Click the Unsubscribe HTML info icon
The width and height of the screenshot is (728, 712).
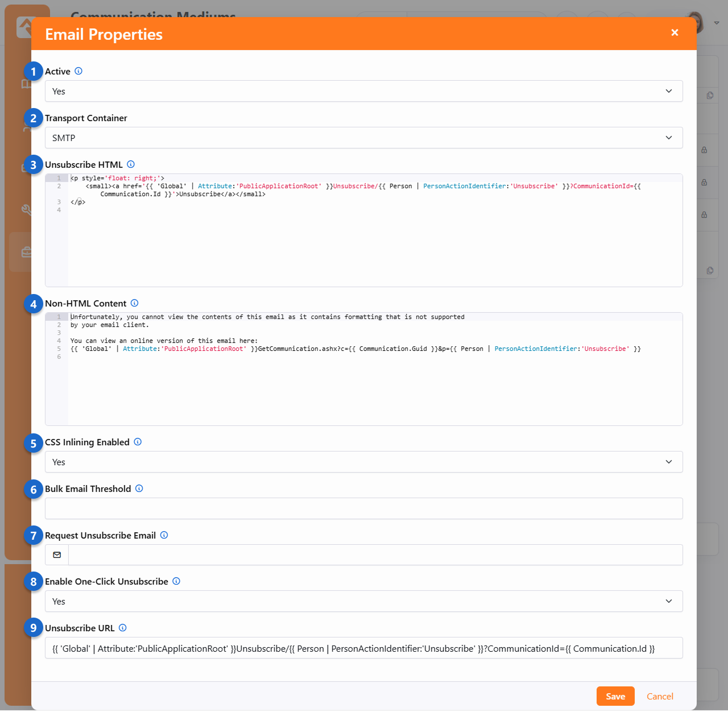tap(131, 164)
